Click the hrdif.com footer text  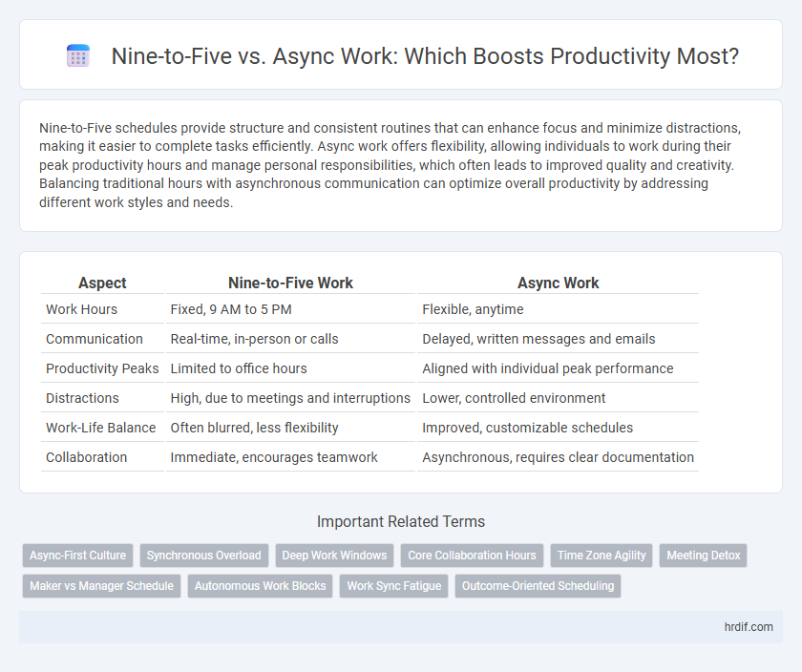749,627
